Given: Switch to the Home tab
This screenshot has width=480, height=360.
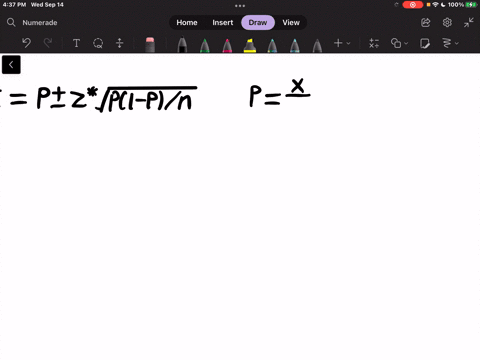Looking at the screenshot, I should (187, 23).
